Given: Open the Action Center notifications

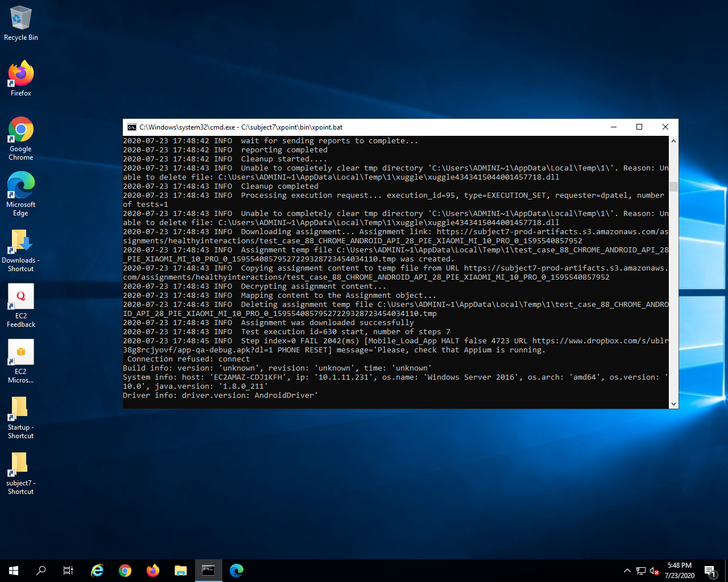Looking at the screenshot, I should coord(710,571).
